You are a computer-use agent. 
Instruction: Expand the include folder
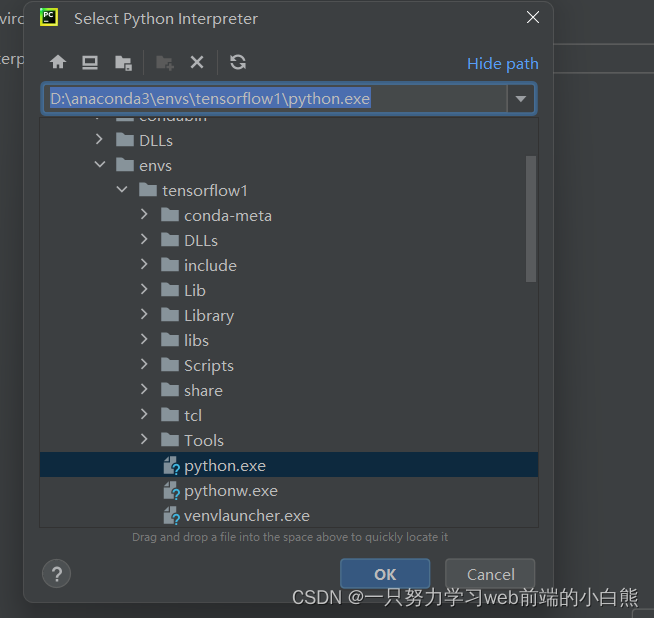(144, 264)
